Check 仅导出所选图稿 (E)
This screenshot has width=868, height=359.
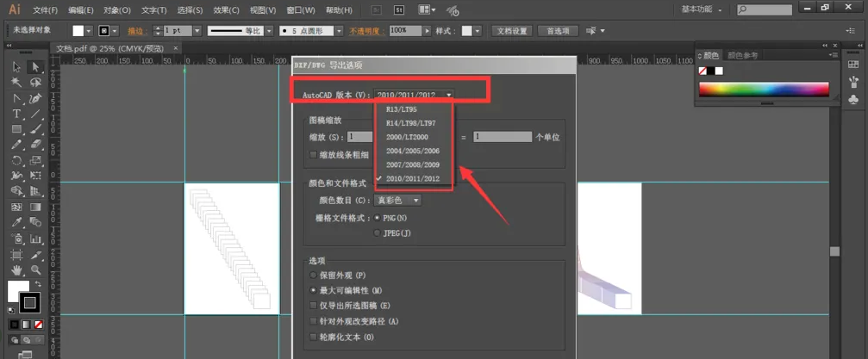pos(313,306)
